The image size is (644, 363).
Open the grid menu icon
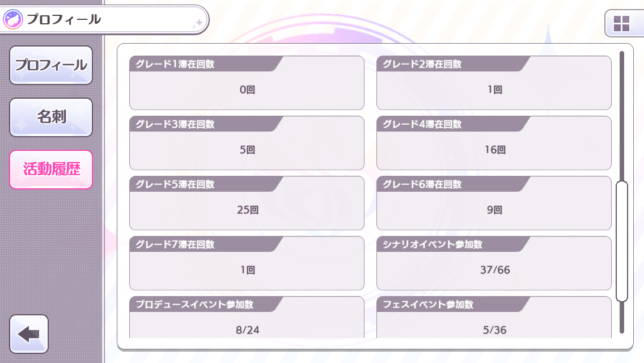[621, 24]
